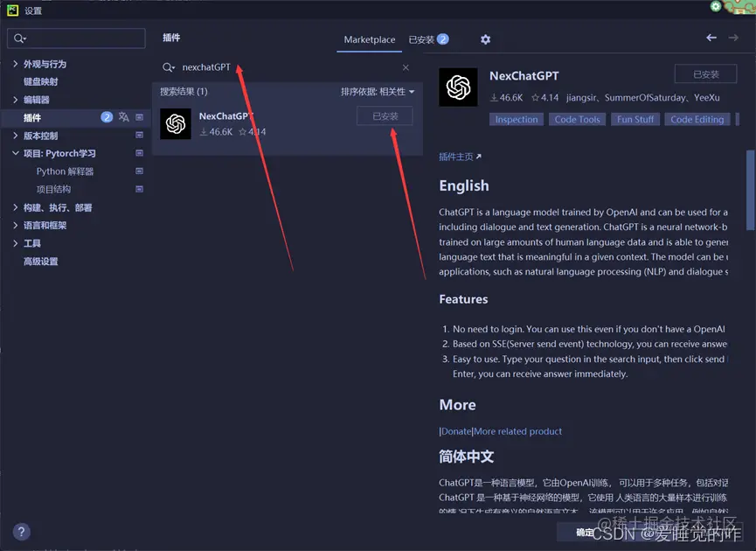The width and height of the screenshot is (756, 551).
Task: Click the Code Editing tag
Action: [697, 119]
